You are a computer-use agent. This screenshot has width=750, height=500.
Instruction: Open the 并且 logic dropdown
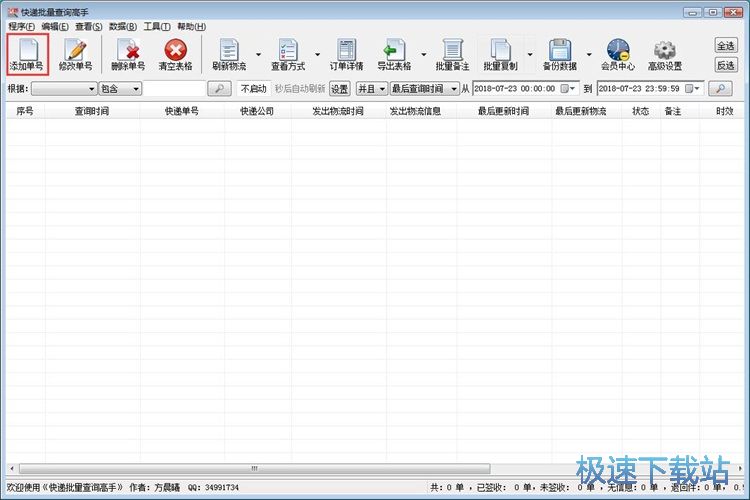372,89
